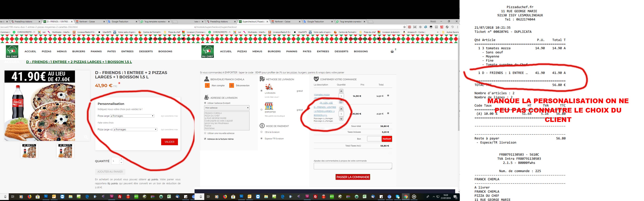Image resolution: width=644 pixels, height=201 pixels.
Task: Choose CB à la livraison payment
Action: point(261,132)
